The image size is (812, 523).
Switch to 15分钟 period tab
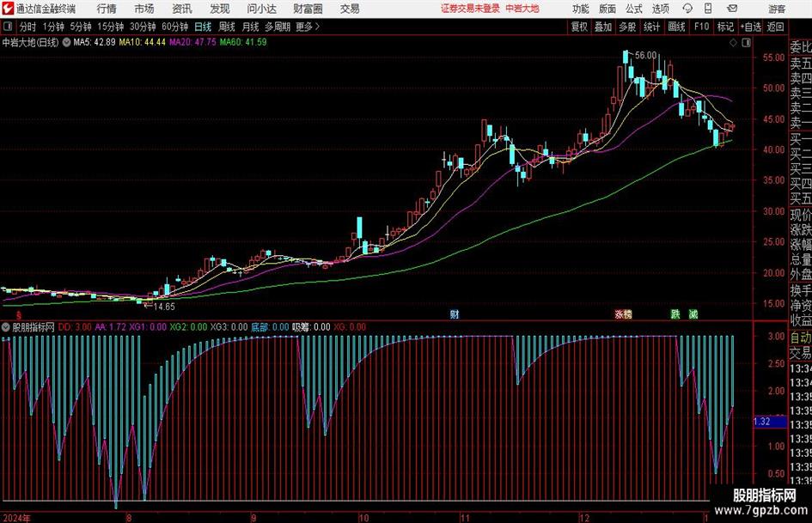(x=111, y=27)
